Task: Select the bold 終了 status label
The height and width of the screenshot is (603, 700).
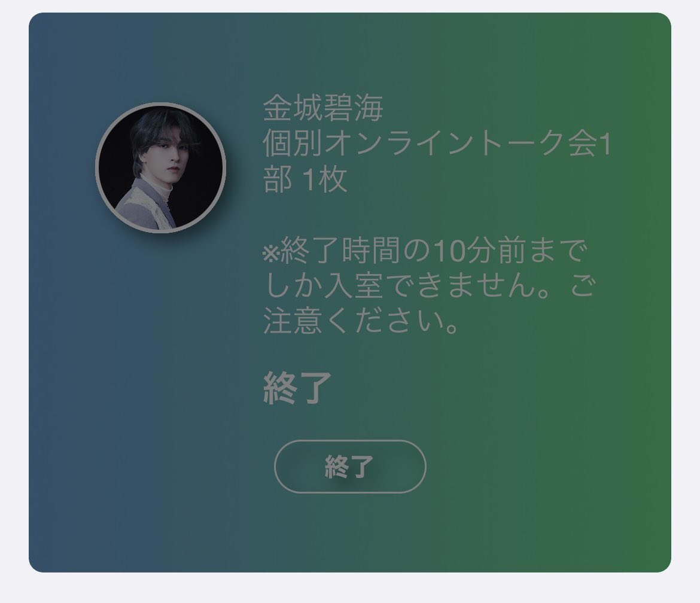Action: tap(297, 388)
